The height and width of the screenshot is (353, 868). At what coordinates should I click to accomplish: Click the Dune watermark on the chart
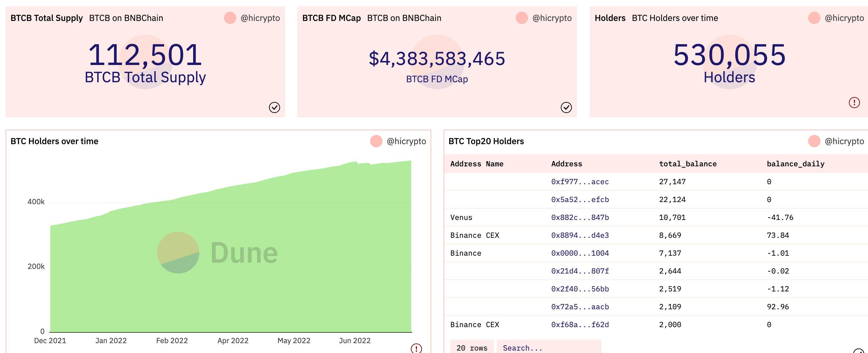tap(218, 253)
